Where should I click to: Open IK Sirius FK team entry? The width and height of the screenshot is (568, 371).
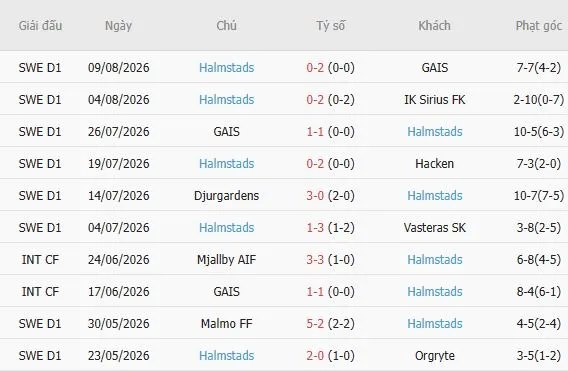435,100
